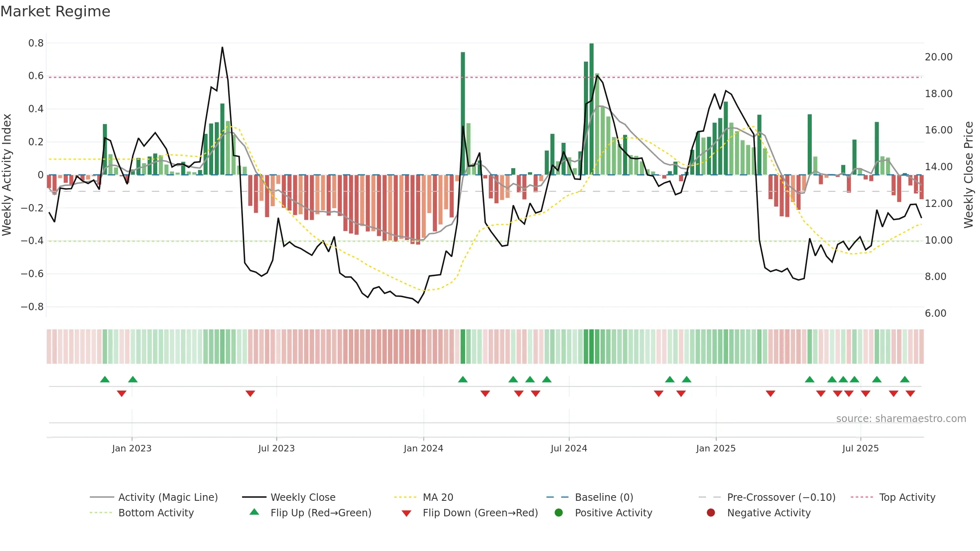Image resolution: width=980 pixels, height=551 pixels.
Task: Click the 0.2 tick on the left axis
Action: (x=36, y=142)
